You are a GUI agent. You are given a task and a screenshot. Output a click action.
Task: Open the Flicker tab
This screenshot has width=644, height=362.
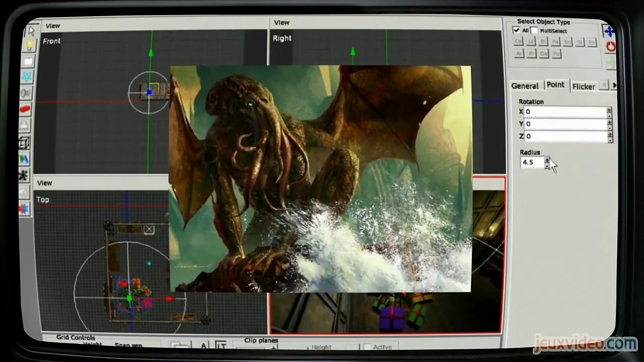point(584,86)
